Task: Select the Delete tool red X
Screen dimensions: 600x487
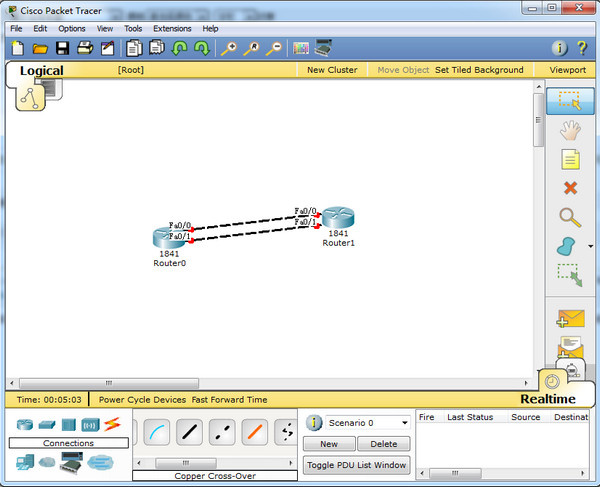Action: pos(570,187)
